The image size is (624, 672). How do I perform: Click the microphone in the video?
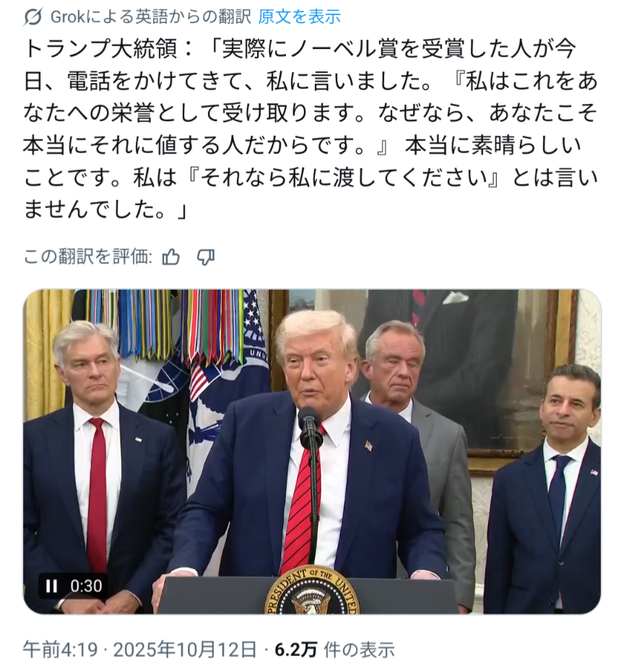(311, 426)
